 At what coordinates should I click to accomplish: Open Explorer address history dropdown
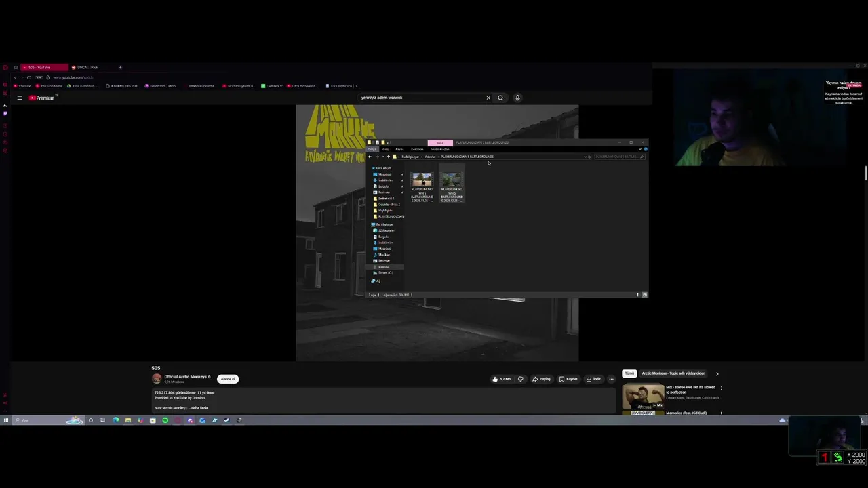click(585, 157)
